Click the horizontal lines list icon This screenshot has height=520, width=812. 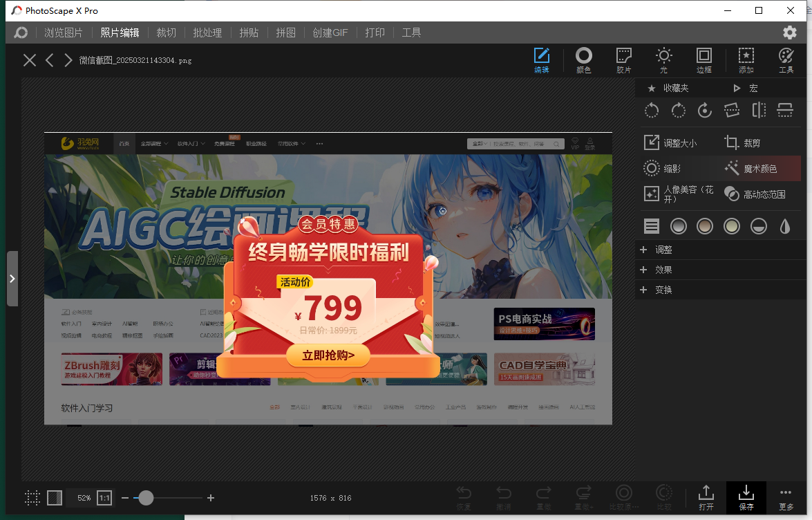point(652,226)
